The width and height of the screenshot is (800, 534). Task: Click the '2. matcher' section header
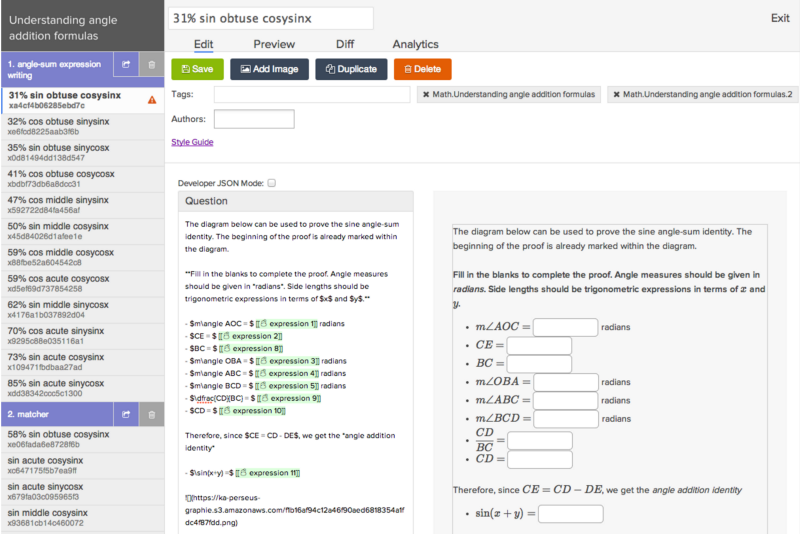[57, 415]
